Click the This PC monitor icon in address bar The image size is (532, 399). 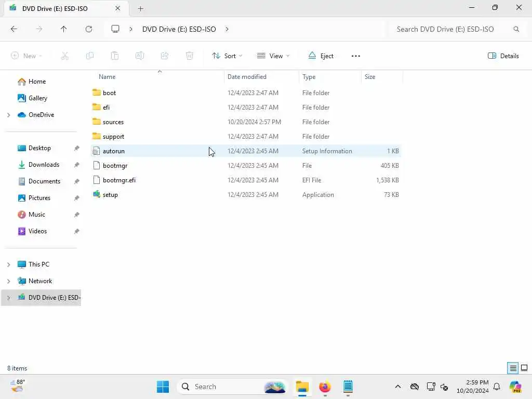pos(115,29)
